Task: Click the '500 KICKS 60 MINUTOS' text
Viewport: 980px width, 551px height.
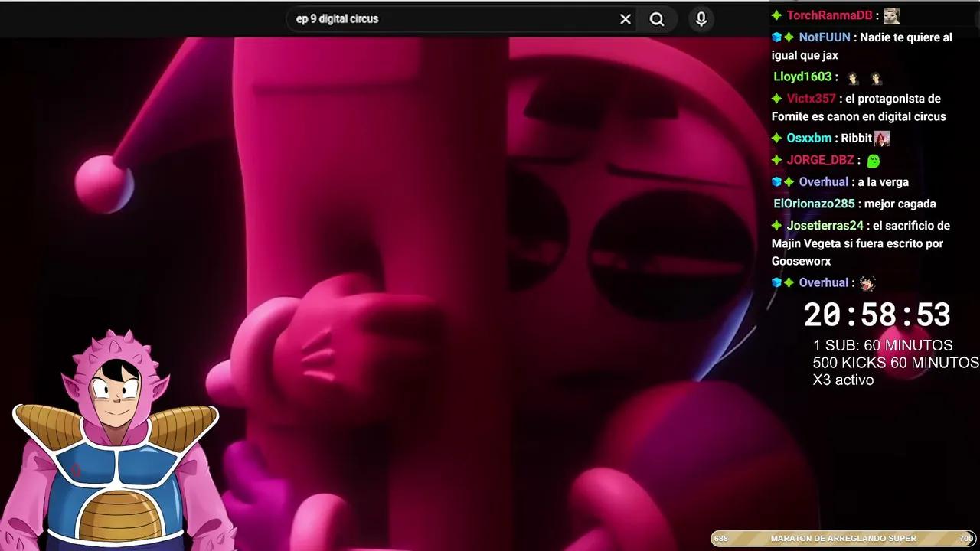Action: click(x=896, y=362)
